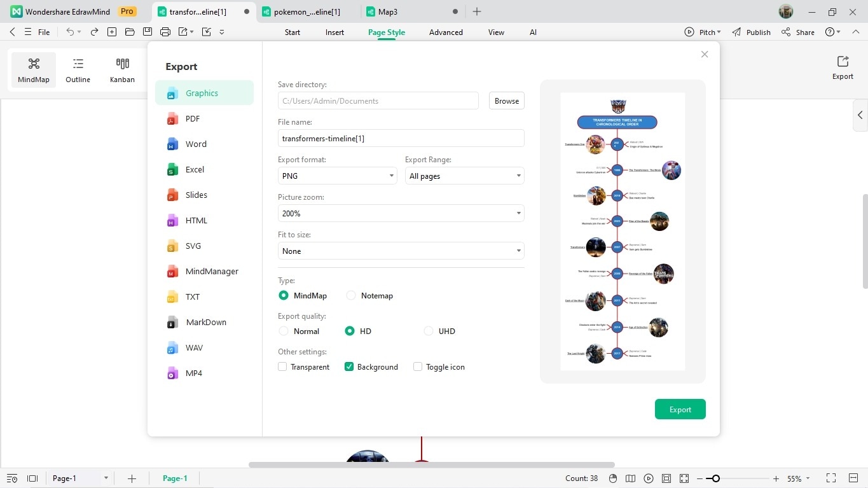Click the expand corners icon beside fit-to-window
This screenshot has height=488, width=868.
pyautogui.click(x=684, y=478)
